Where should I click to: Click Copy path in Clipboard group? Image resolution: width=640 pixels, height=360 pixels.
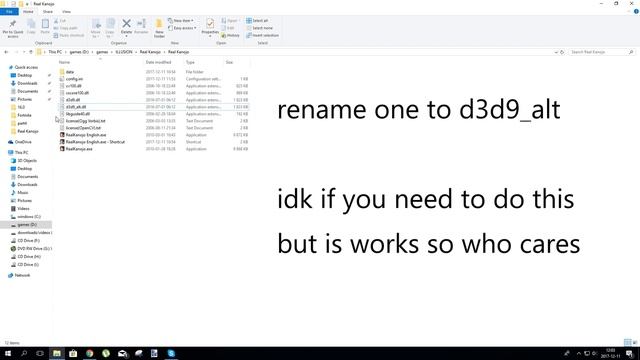click(x=66, y=28)
